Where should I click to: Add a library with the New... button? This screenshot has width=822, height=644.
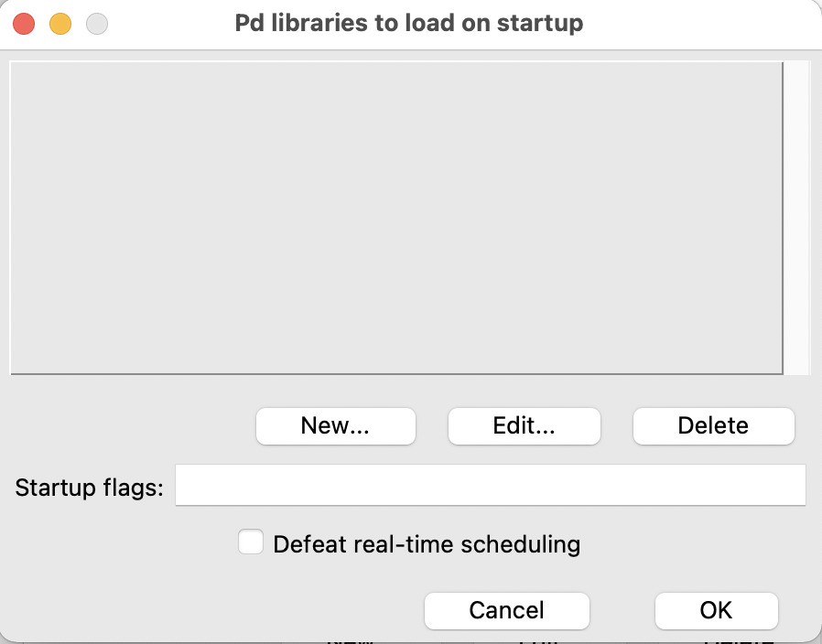(x=336, y=426)
